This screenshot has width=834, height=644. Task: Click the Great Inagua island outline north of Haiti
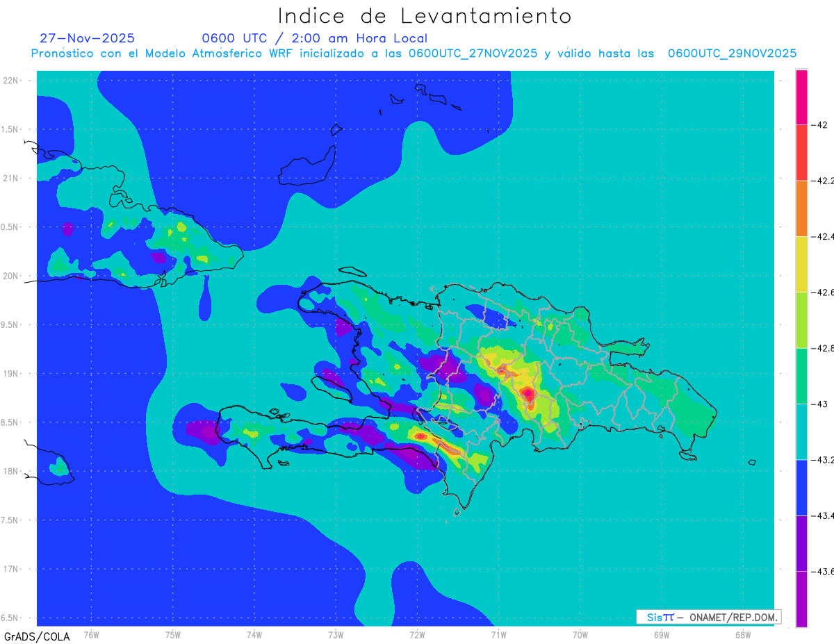click(306, 168)
